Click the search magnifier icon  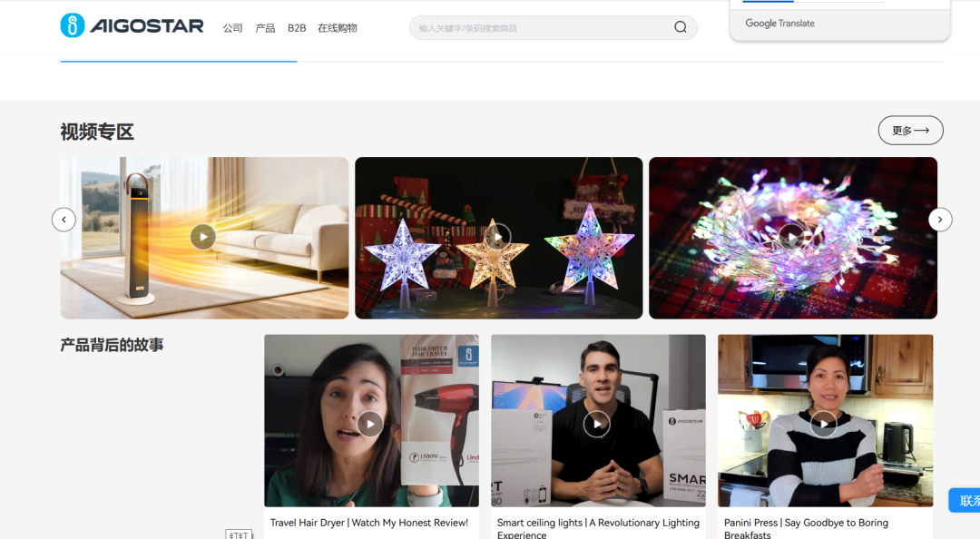(681, 27)
